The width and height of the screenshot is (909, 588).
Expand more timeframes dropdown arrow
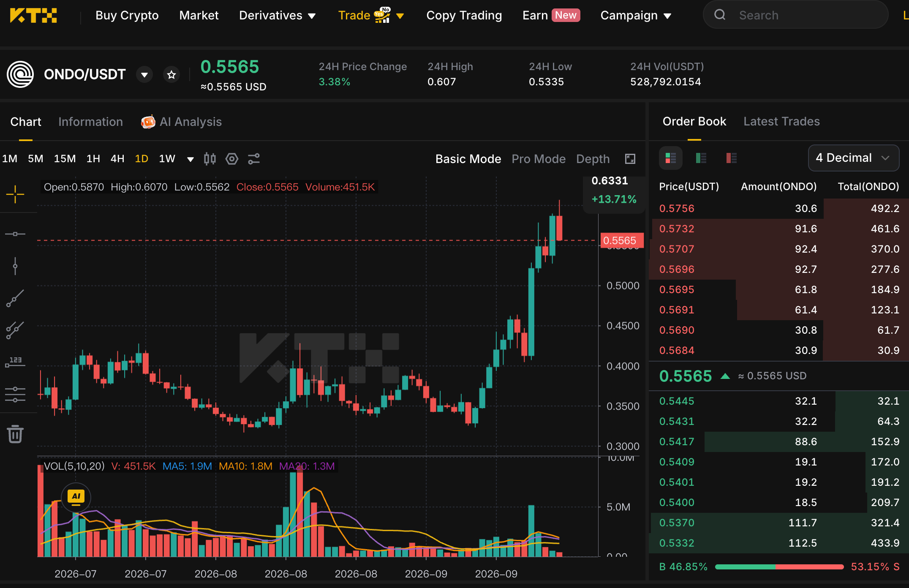tap(191, 159)
